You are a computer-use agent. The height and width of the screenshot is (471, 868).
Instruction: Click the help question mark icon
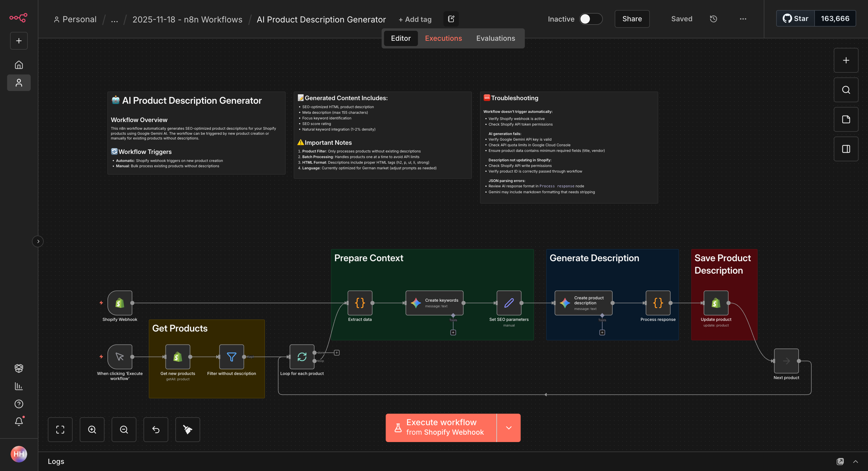pyautogui.click(x=19, y=404)
